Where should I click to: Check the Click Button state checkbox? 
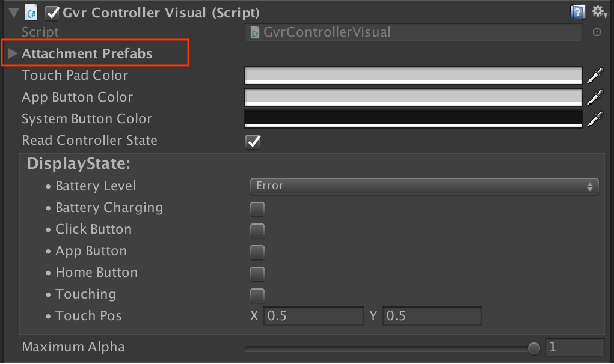coord(257,230)
